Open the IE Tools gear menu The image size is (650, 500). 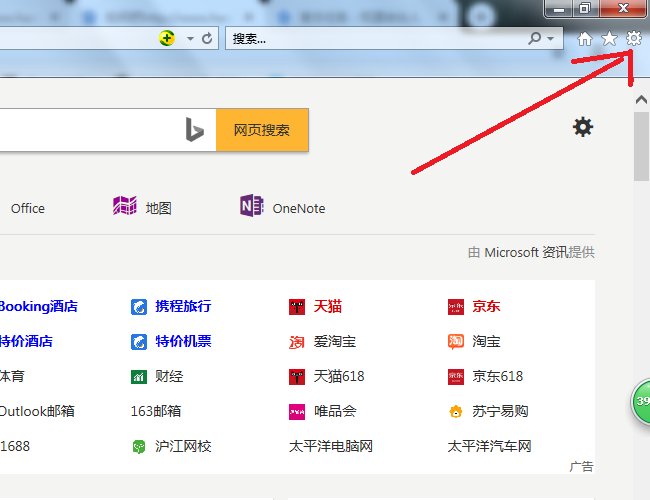[633, 38]
